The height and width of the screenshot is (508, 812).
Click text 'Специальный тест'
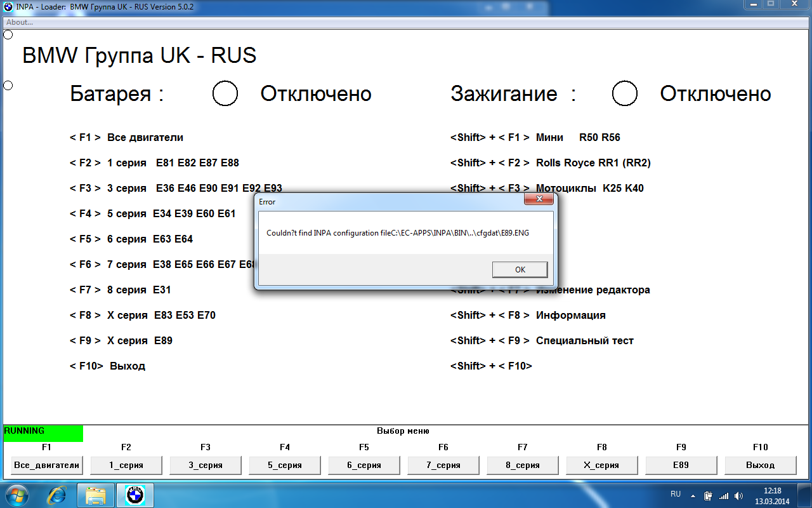click(585, 340)
